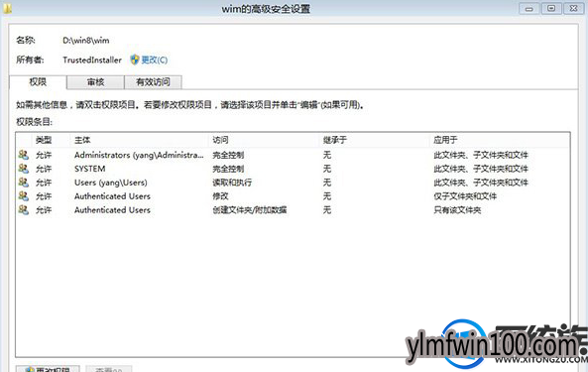
Task: Sort by the 类型 column header
Action: (x=44, y=140)
